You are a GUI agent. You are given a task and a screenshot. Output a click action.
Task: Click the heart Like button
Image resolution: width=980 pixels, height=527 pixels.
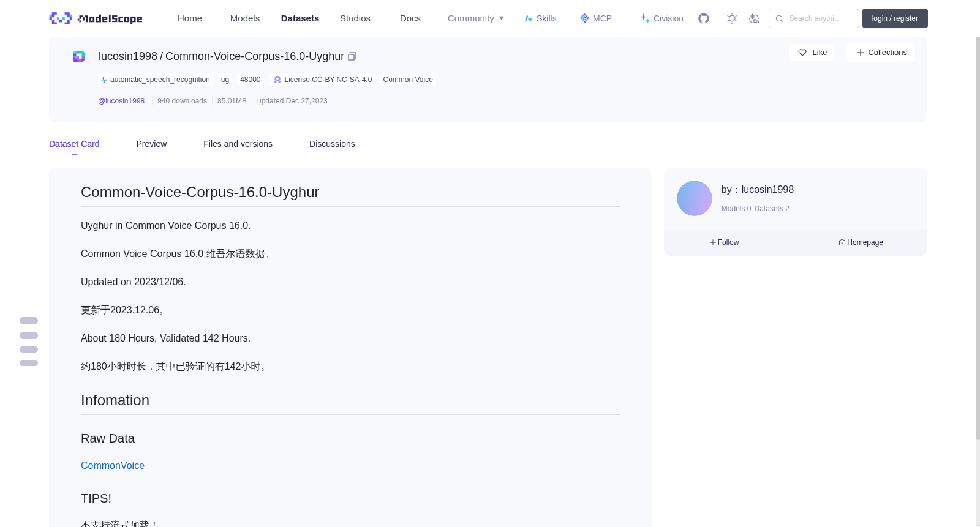point(812,53)
